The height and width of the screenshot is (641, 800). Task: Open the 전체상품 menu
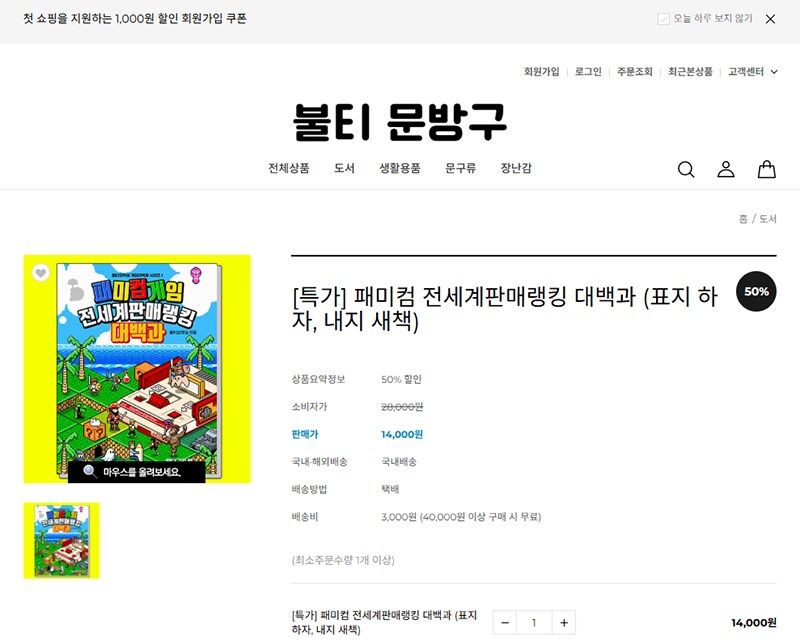click(x=288, y=168)
